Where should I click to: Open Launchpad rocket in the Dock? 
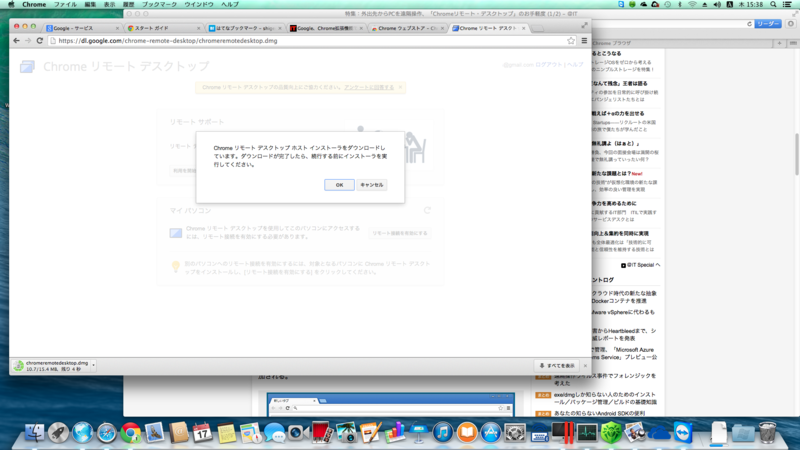coord(58,433)
